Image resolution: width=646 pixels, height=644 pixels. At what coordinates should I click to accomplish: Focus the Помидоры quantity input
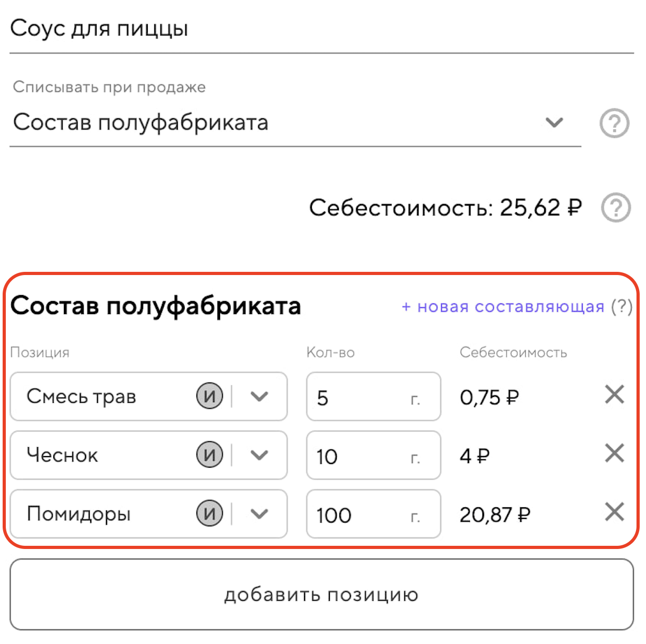point(359,514)
